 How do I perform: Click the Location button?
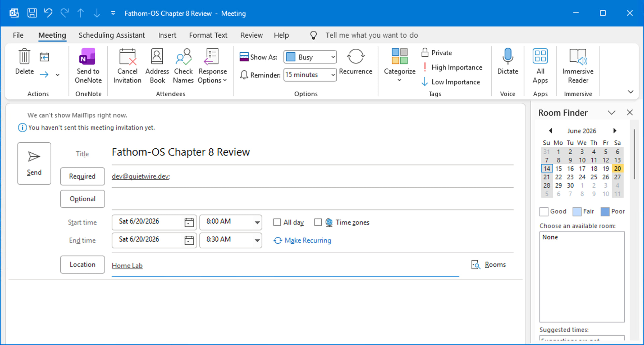pos(82,264)
